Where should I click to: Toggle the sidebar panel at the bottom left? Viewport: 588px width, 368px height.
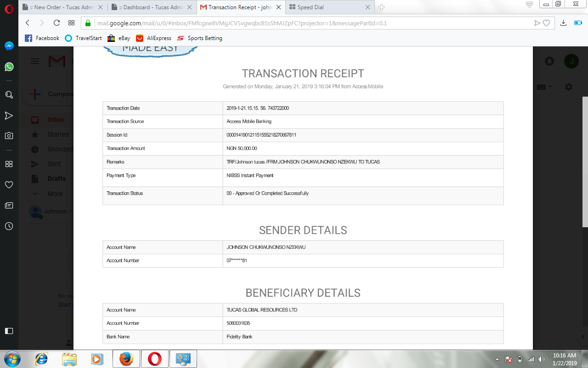[9, 331]
